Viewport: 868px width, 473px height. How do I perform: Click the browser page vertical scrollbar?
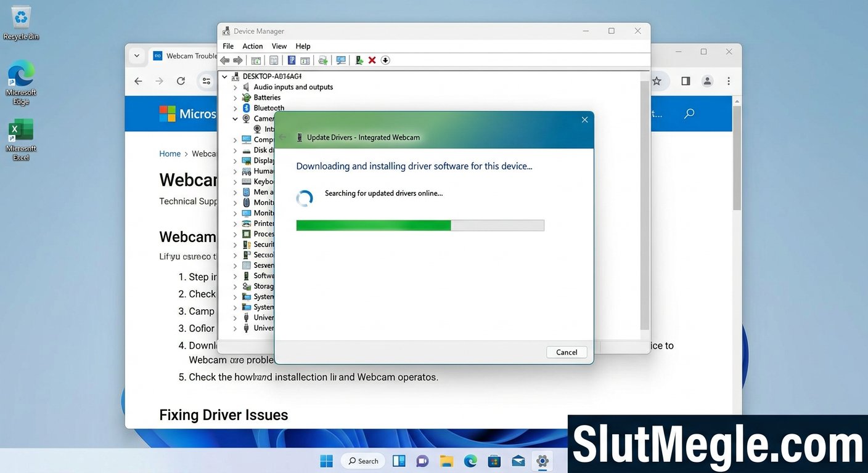pyautogui.click(x=737, y=157)
